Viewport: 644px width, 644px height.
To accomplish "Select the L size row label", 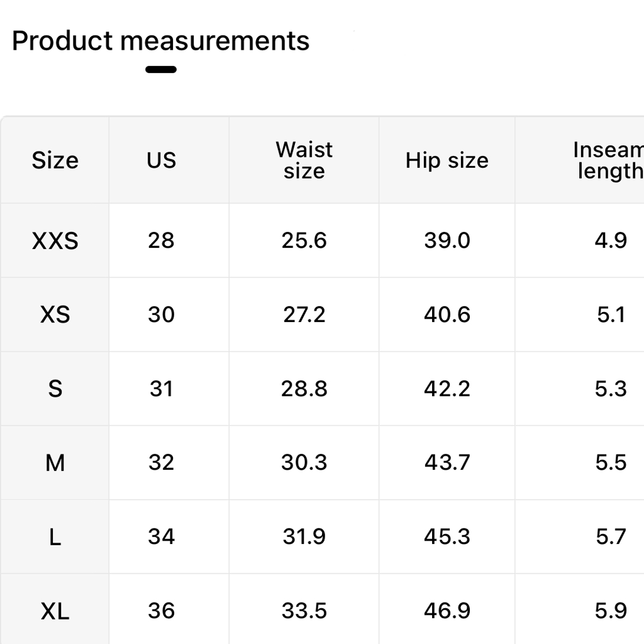I will click(55, 537).
